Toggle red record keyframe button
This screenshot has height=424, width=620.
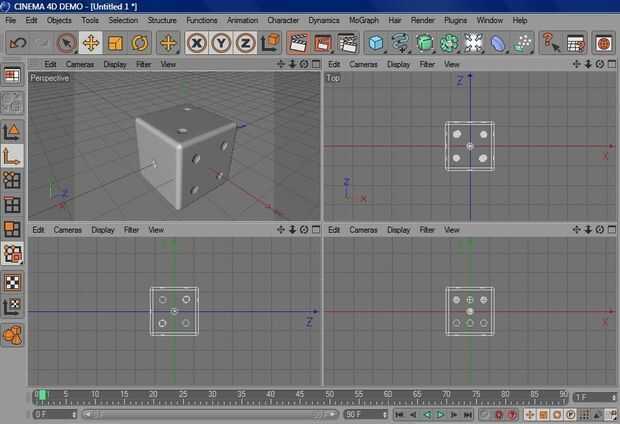click(499, 415)
